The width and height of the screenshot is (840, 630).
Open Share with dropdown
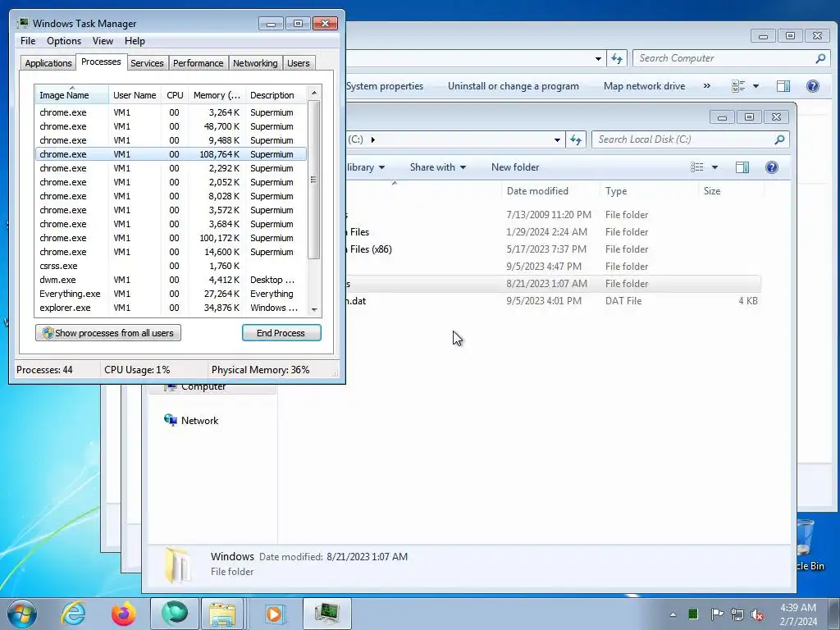click(x=438, y=167)
